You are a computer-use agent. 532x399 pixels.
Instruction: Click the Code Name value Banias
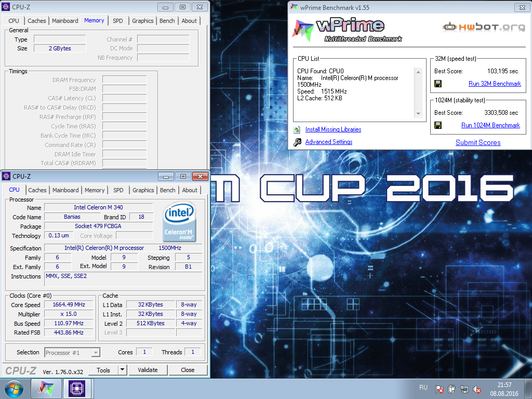[x=72, y=217]
